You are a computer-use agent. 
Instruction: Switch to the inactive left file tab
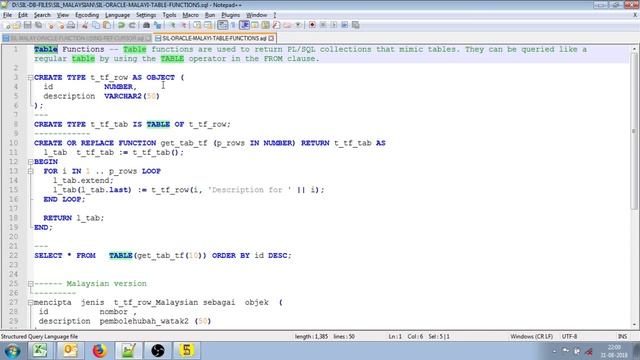[x=77, y=38]
